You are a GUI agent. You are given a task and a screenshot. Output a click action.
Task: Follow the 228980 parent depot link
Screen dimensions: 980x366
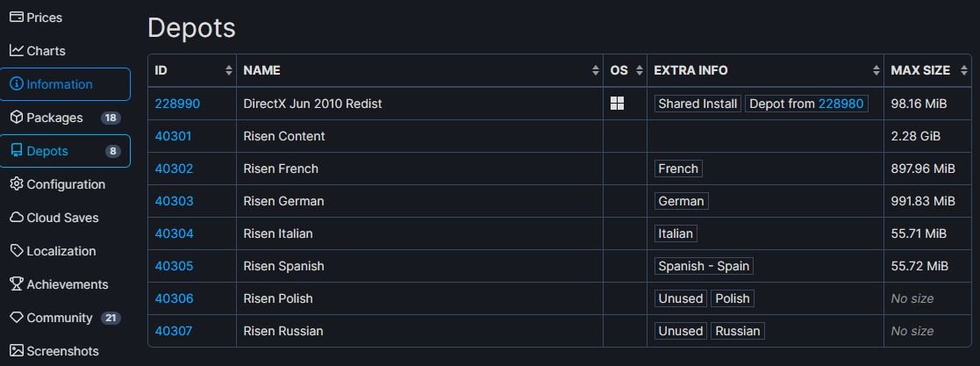click(x=841, y=104)
